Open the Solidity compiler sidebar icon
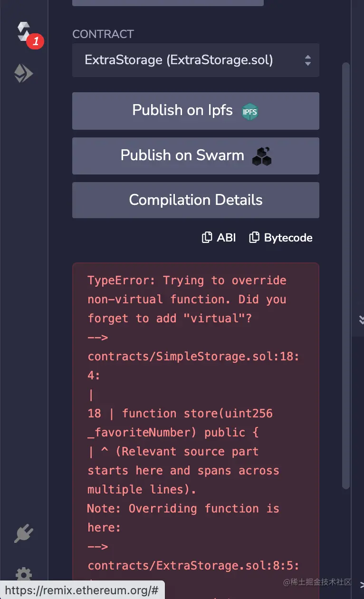364x599 pixels. tap(24, 31)
